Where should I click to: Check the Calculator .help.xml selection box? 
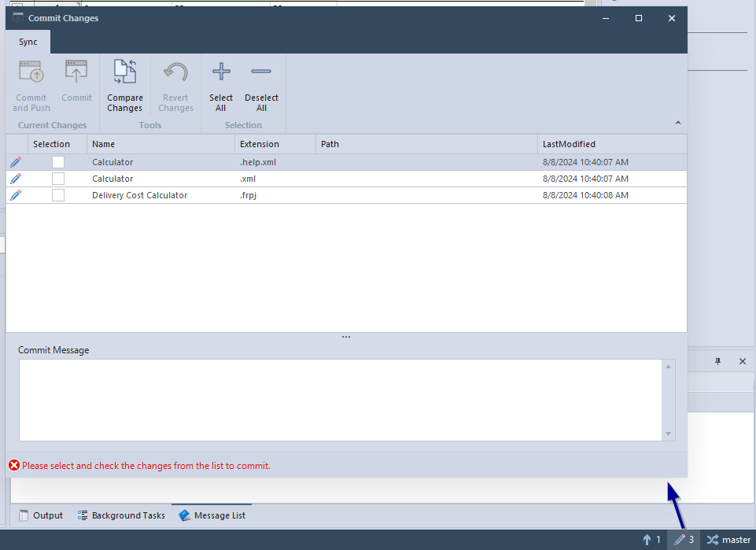pos(58,162)
